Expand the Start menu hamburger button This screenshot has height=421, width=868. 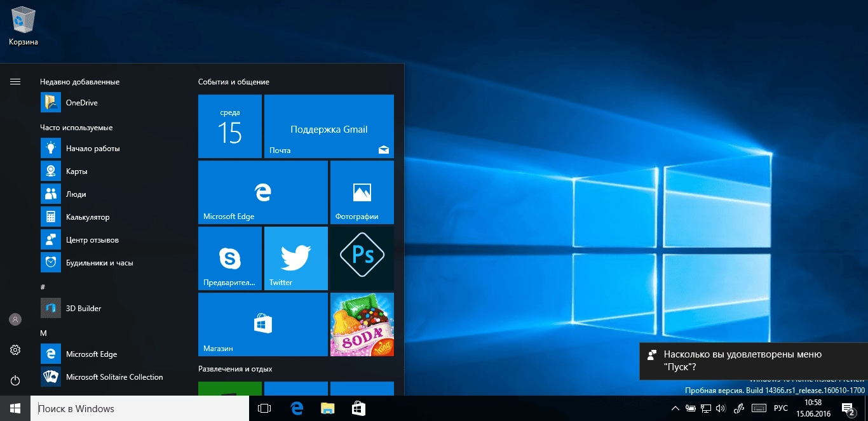tap(15, 81)
